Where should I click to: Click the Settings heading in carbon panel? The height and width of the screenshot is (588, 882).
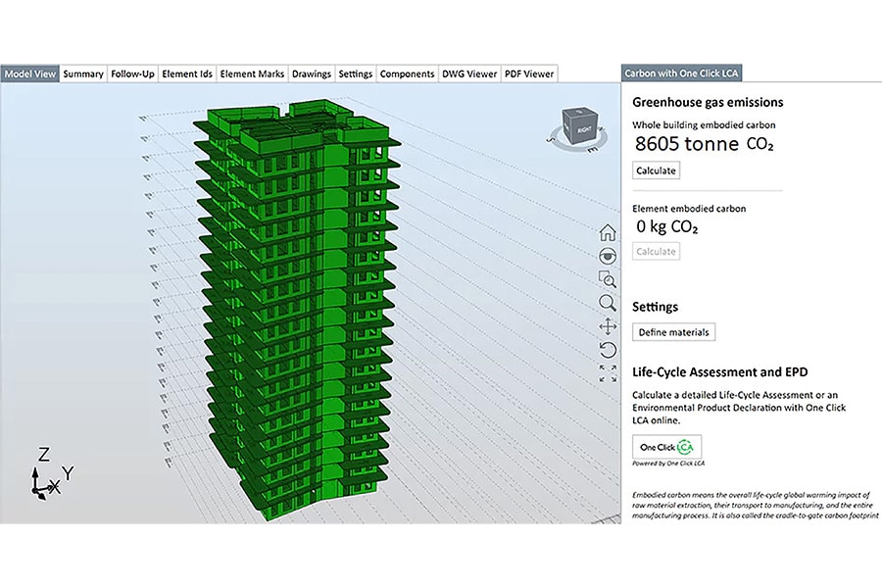click(x=655, y=307)
